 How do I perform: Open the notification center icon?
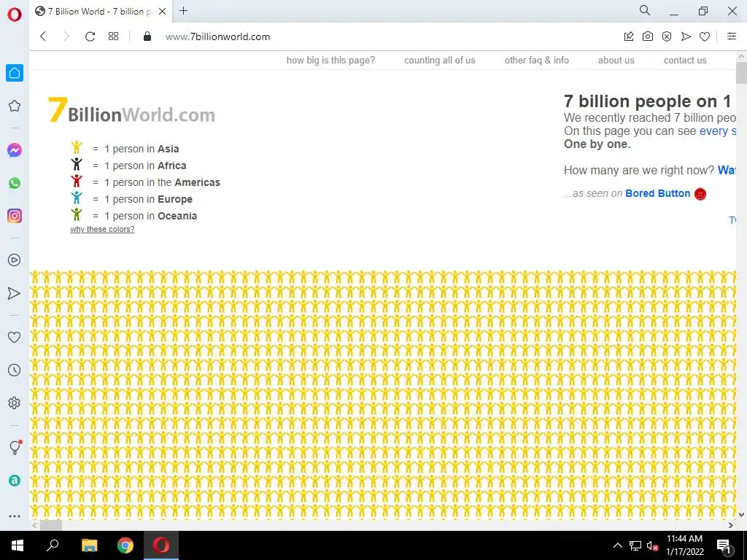tap(724, 545)
